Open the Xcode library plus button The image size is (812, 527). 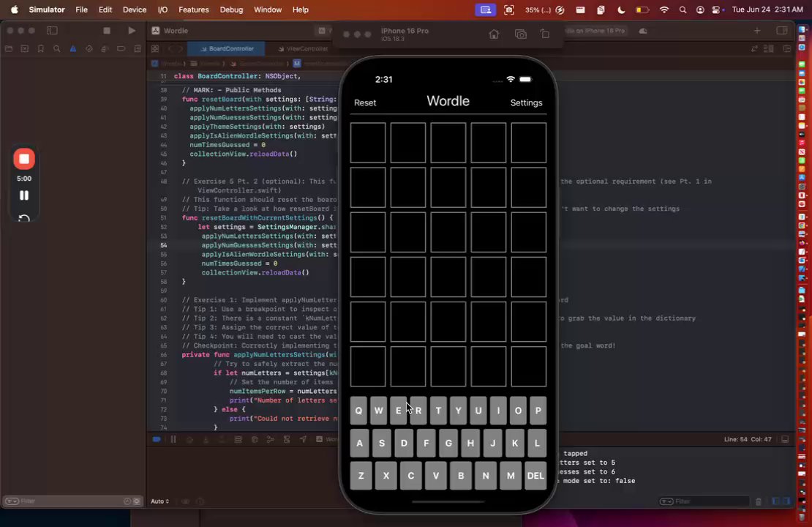(x=757, y=31)
